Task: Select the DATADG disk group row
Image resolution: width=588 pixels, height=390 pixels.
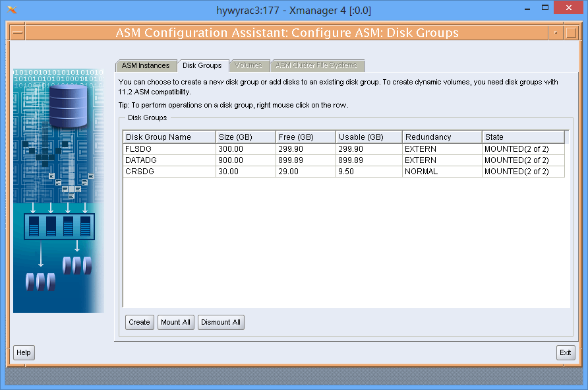Action: point(343,160)
